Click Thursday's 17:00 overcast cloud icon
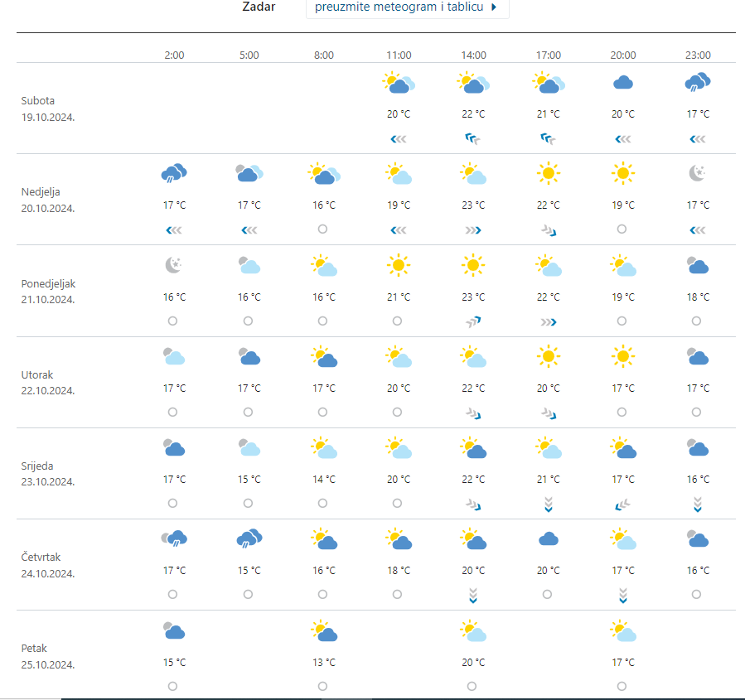This screenshot has height=700, width=745. pos(548,539)
